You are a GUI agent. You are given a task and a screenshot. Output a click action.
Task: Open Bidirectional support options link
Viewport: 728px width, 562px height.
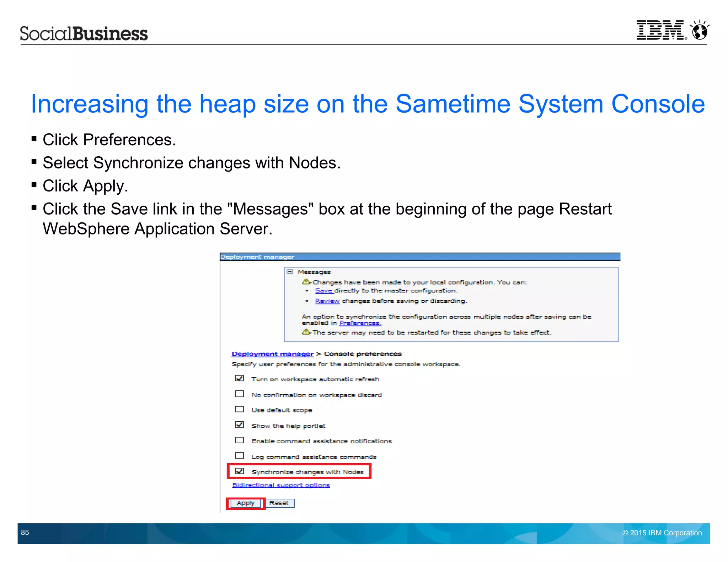[x=281, y=485]
